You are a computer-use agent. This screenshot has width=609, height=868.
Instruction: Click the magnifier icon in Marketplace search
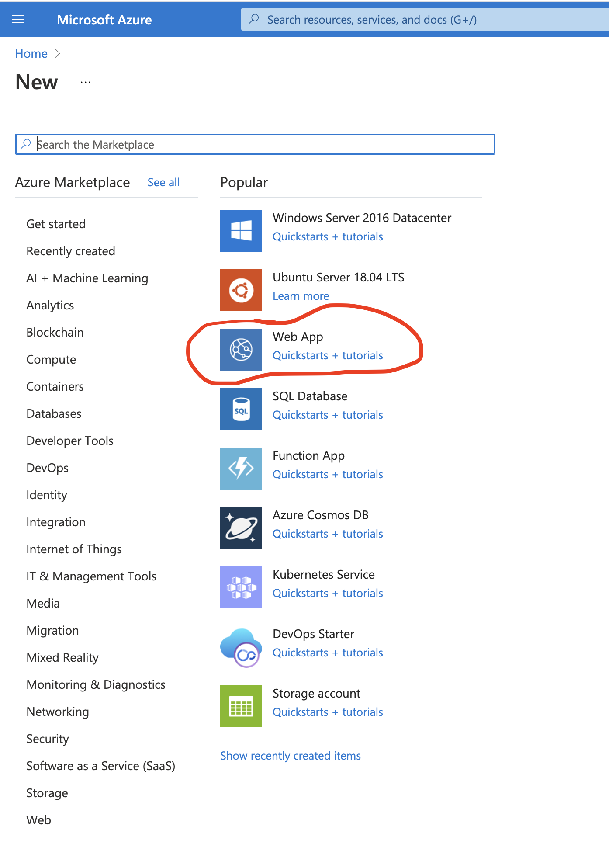point(26,144)
